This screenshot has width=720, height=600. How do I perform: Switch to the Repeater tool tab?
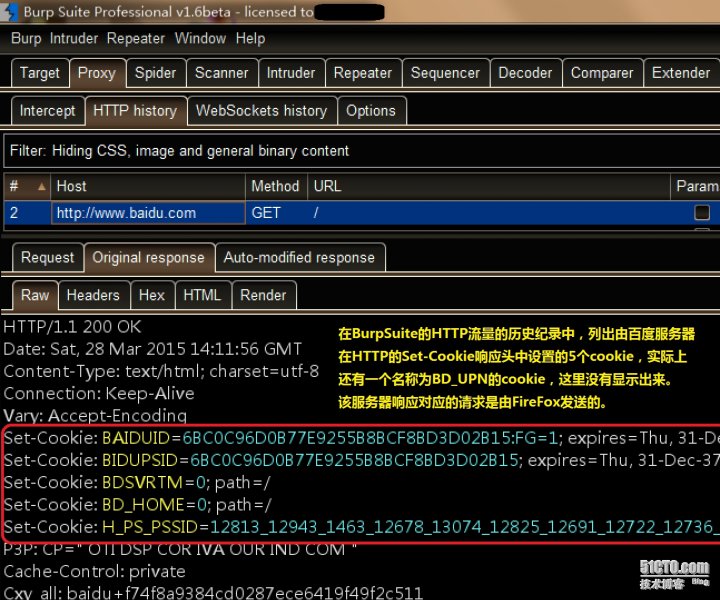pyautogui.click(x=363, y=73)
